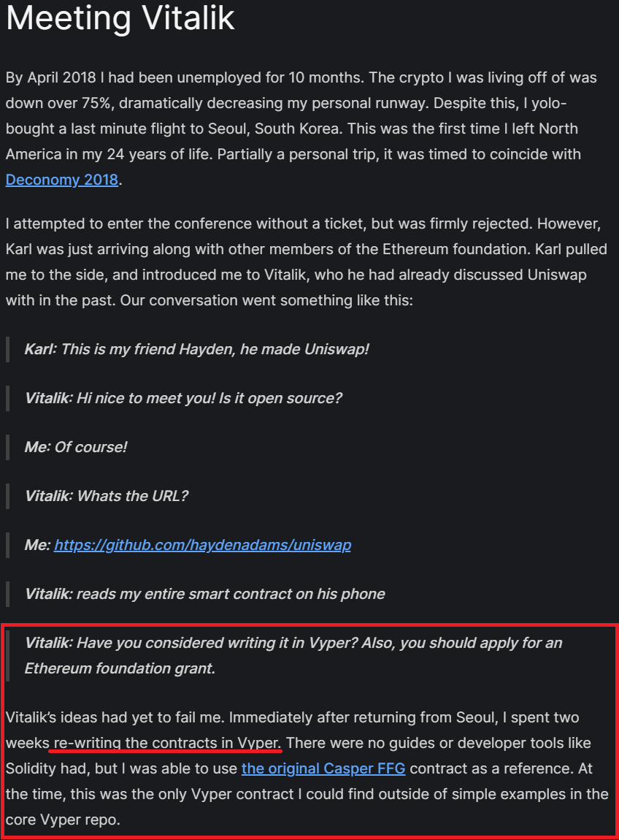Screen dimensions: 619x840
Task: Click the red-underlined phrase 're-writing the contracts in Vyper'
Action: [x=166, y=743]
